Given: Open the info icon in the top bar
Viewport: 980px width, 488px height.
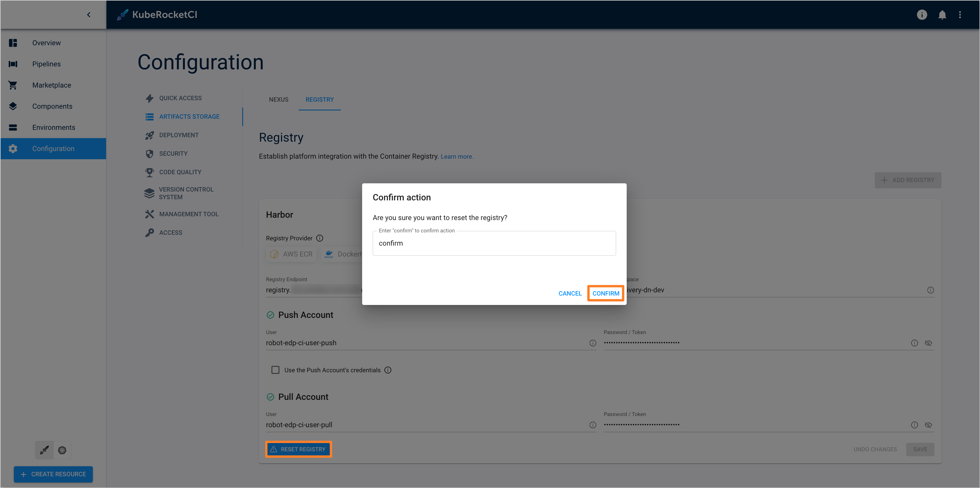Looking at the screenshot, I should pyautogui.click(x=922, y=14).
